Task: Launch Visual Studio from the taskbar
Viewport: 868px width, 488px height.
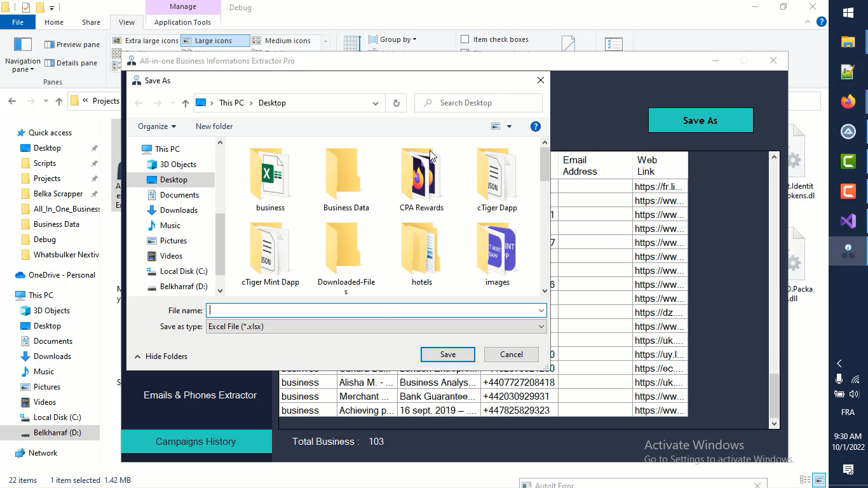Action: coord(848,221)
